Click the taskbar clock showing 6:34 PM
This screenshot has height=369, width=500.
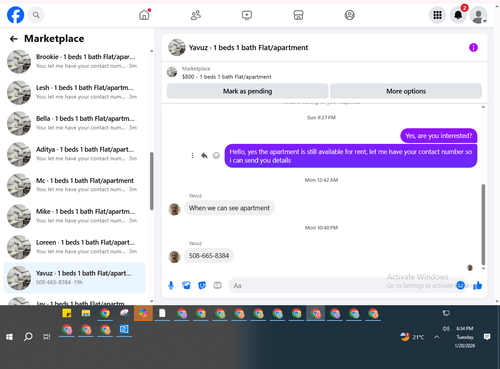465,337
